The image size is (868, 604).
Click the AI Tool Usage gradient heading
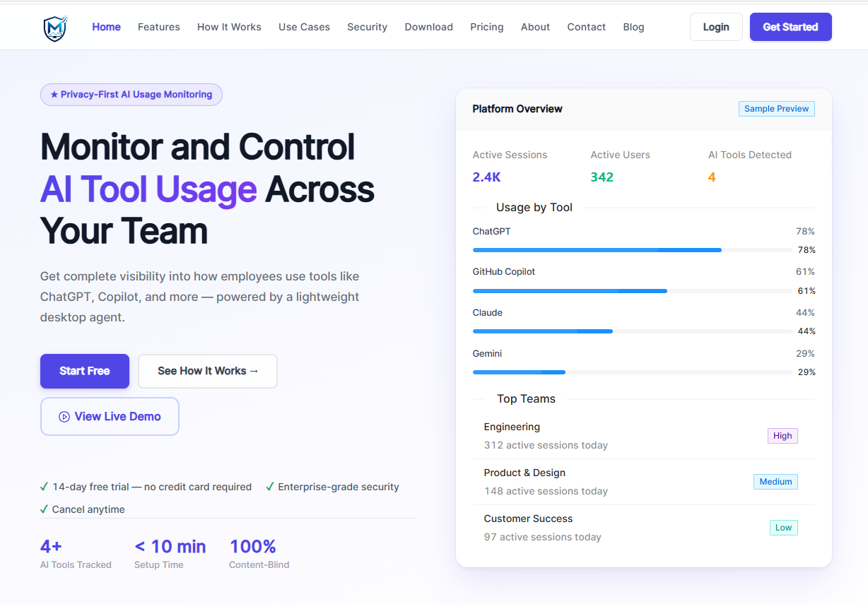(148, 189)
